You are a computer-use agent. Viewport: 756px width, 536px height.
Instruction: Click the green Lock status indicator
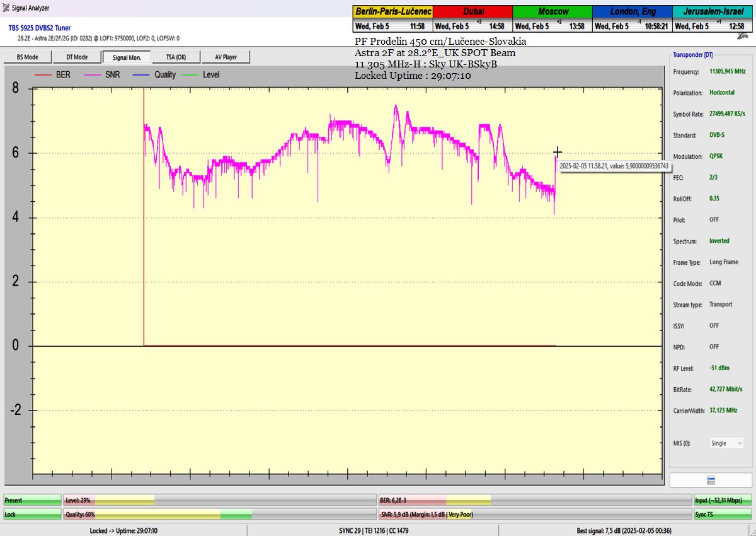click(x=33, y=515)
